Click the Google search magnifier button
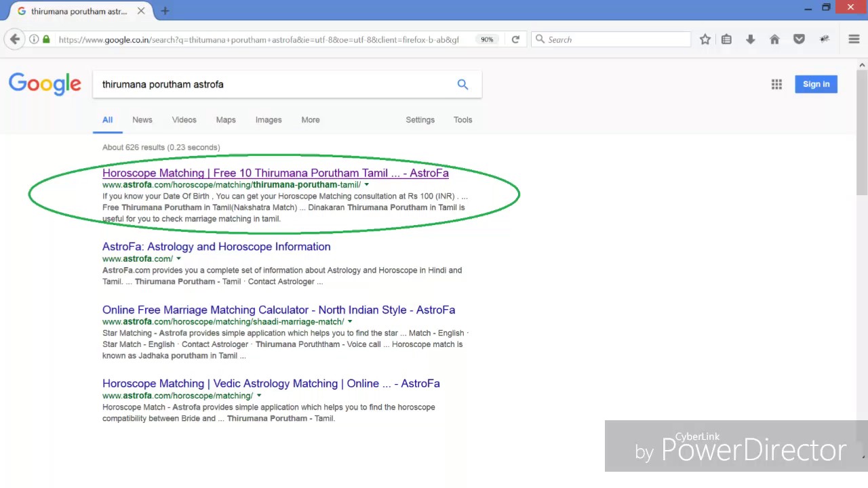 tap(462, 84)
